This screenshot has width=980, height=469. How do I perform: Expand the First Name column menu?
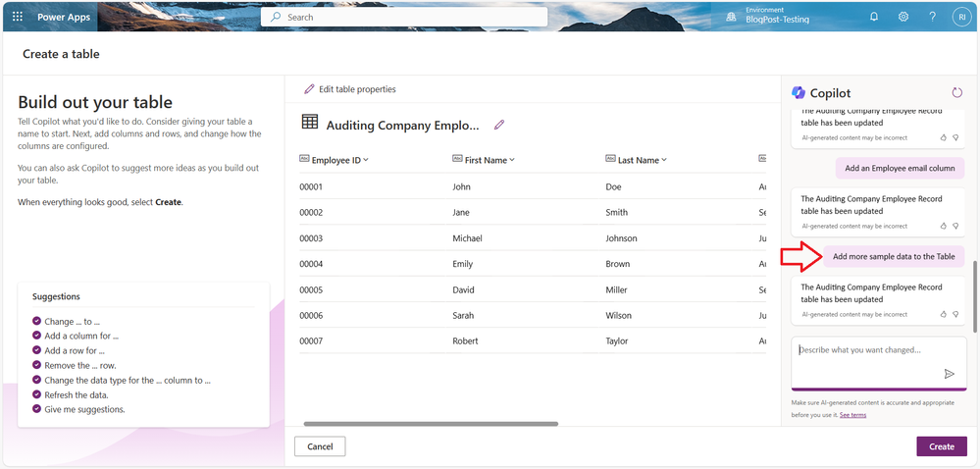(512, 160)
